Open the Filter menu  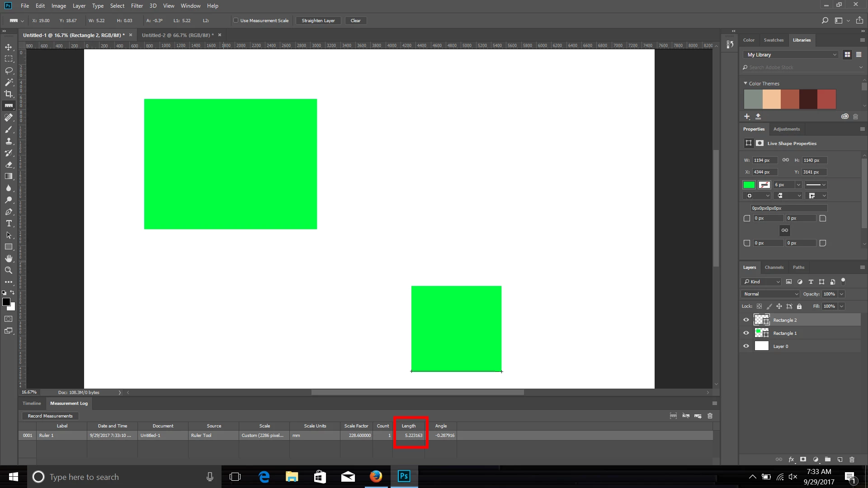click(x=137, y=6)
